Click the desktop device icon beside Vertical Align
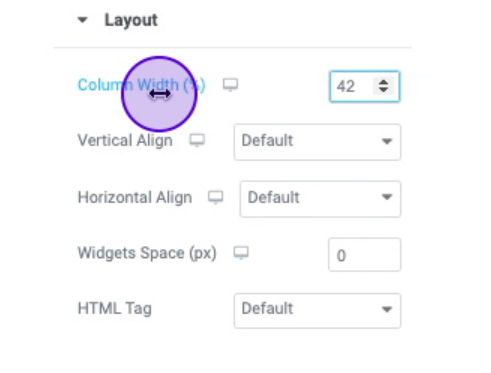 click(197, 140)
